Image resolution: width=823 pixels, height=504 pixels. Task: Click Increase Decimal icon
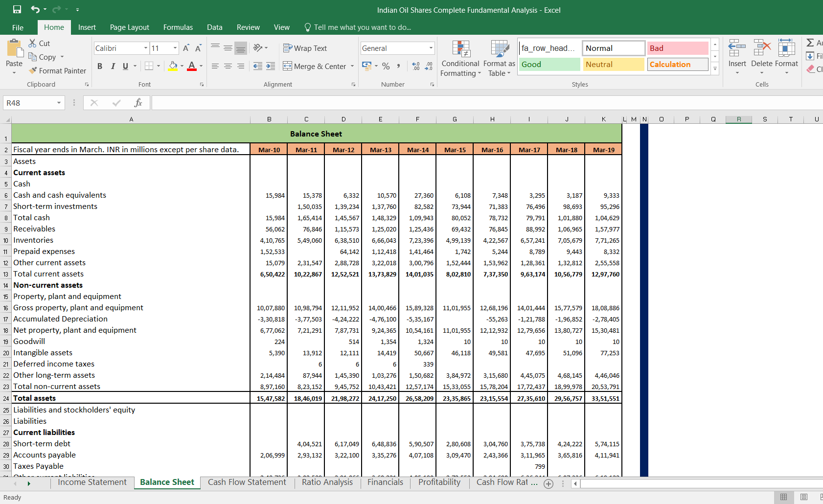[x=416, y=66]
